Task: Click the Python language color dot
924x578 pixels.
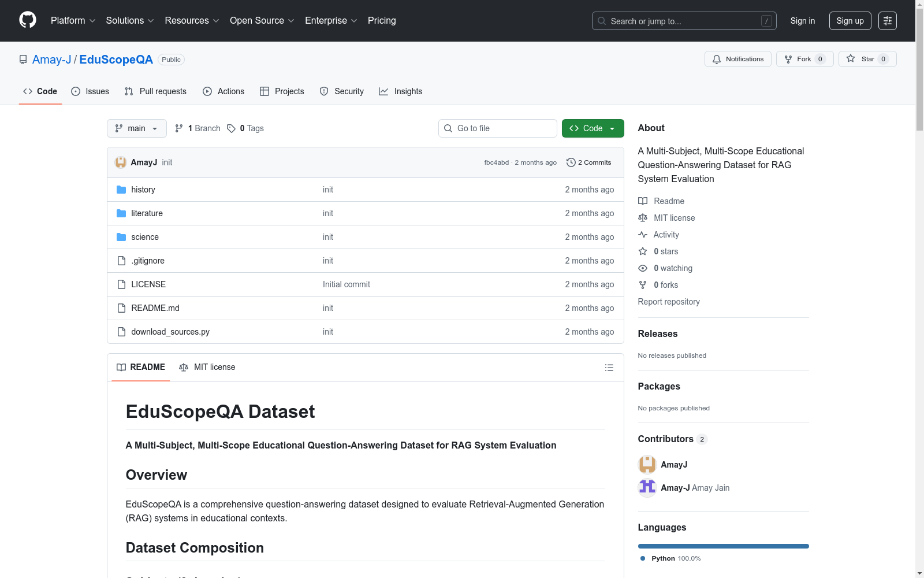Action: [x=643, y=558]
